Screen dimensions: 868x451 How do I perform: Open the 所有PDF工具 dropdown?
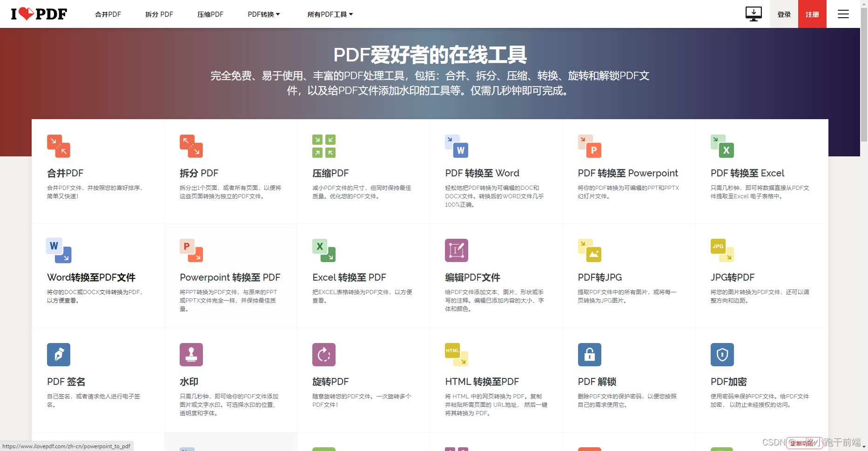click(330, 14)
